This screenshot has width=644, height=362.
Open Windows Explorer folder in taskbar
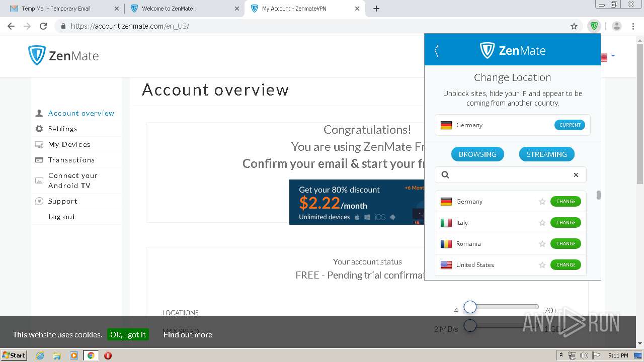(57, 355)
